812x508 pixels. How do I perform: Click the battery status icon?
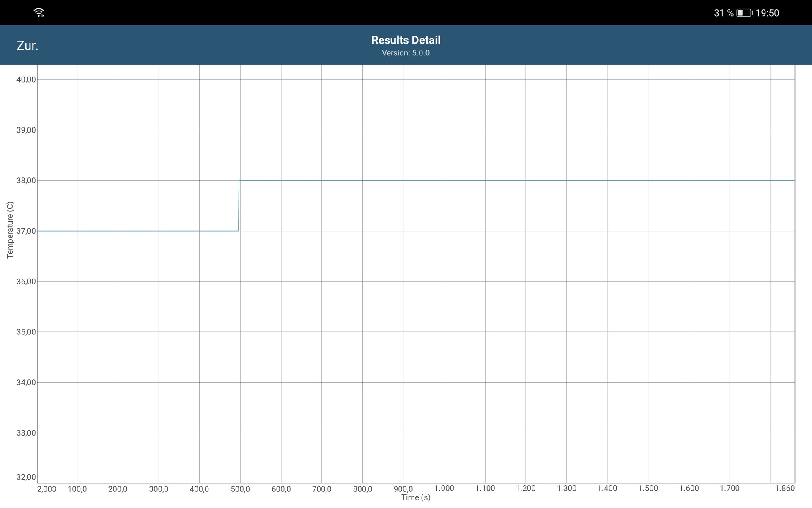coord(744,13)
